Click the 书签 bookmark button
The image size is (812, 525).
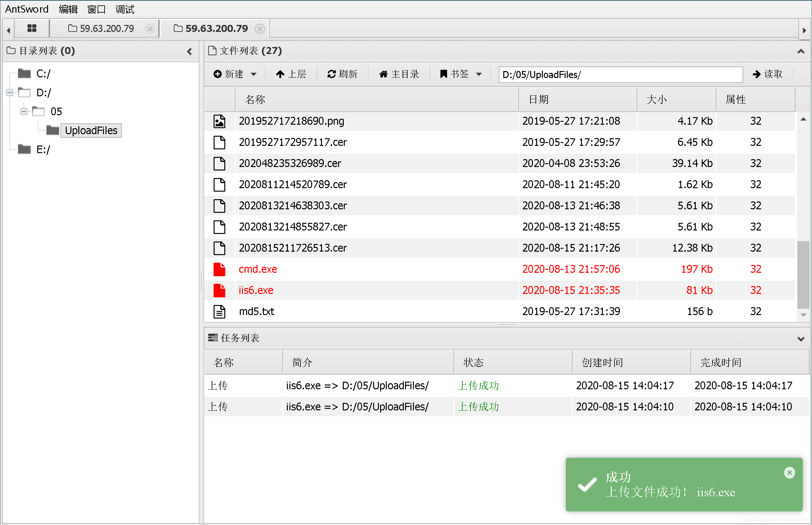click(x=454, y=74)
